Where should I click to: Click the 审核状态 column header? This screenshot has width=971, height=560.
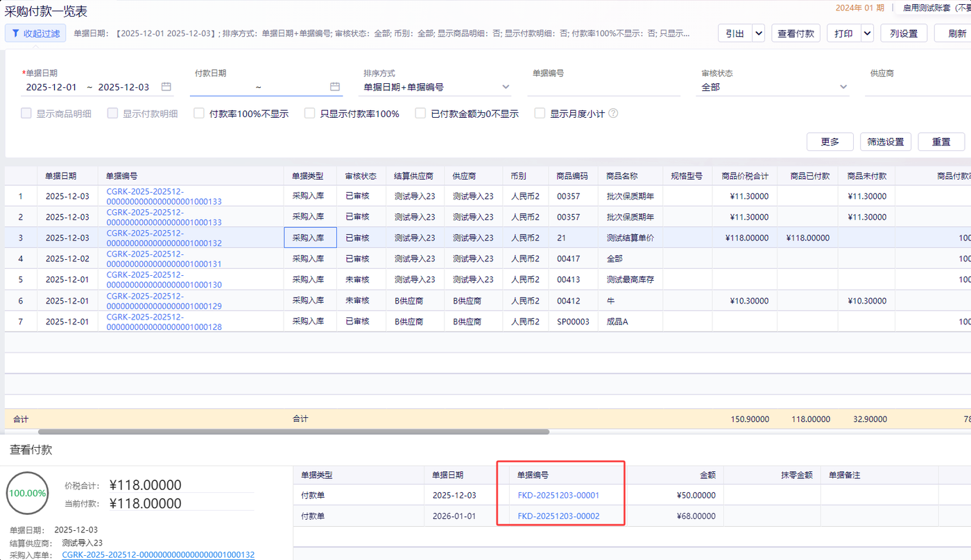point(361,176)
